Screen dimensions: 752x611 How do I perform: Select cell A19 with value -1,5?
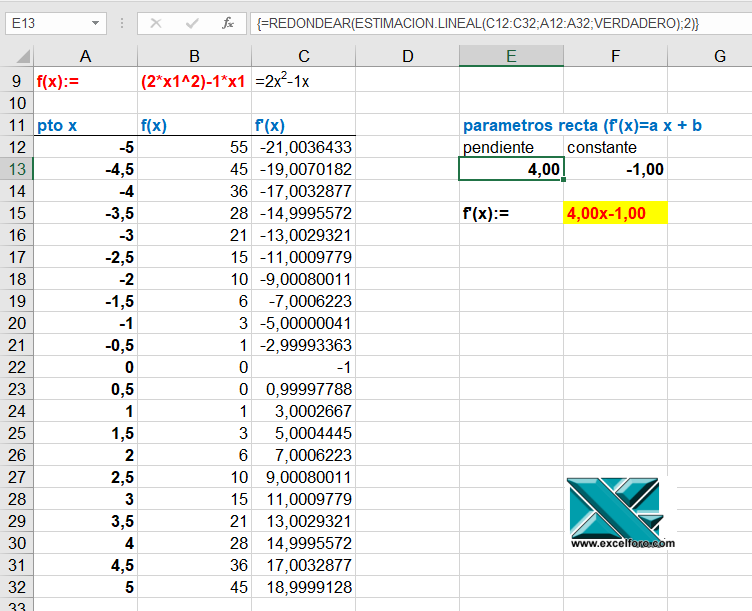(85, 301)
